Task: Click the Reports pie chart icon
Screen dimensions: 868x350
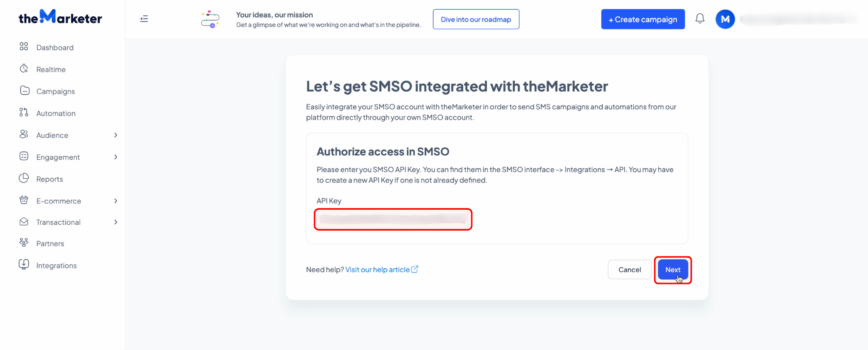Action: [24, 178]
